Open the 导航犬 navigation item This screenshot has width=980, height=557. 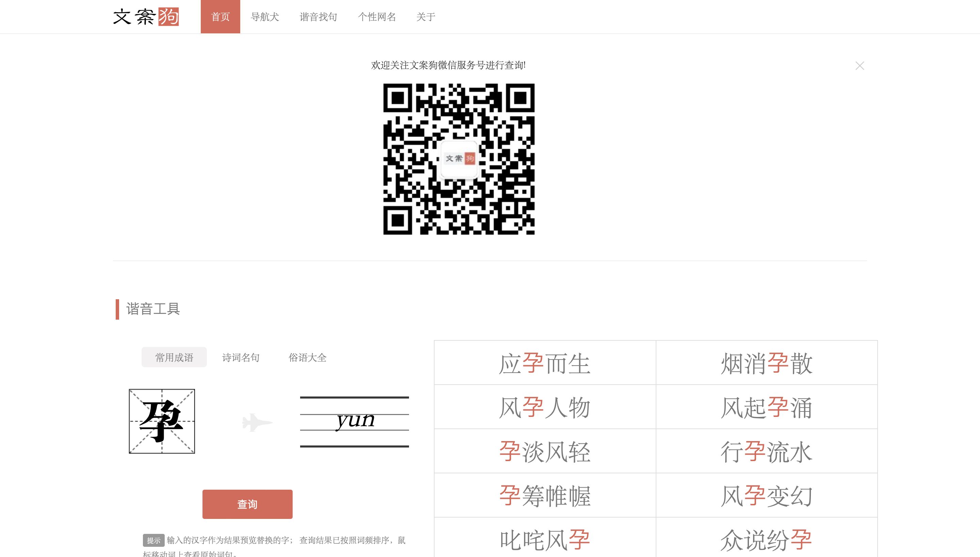[x=264, y=17]
